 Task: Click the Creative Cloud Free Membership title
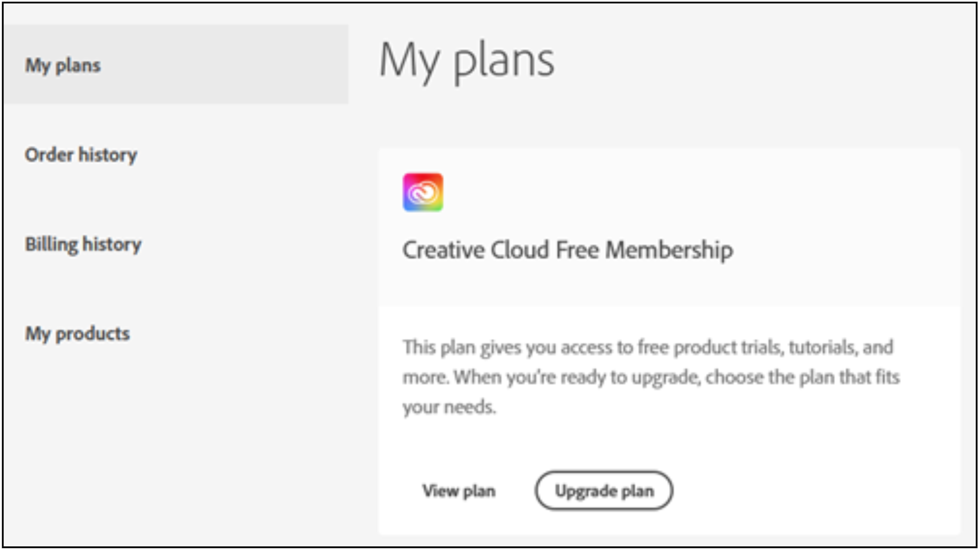[567, 250]
